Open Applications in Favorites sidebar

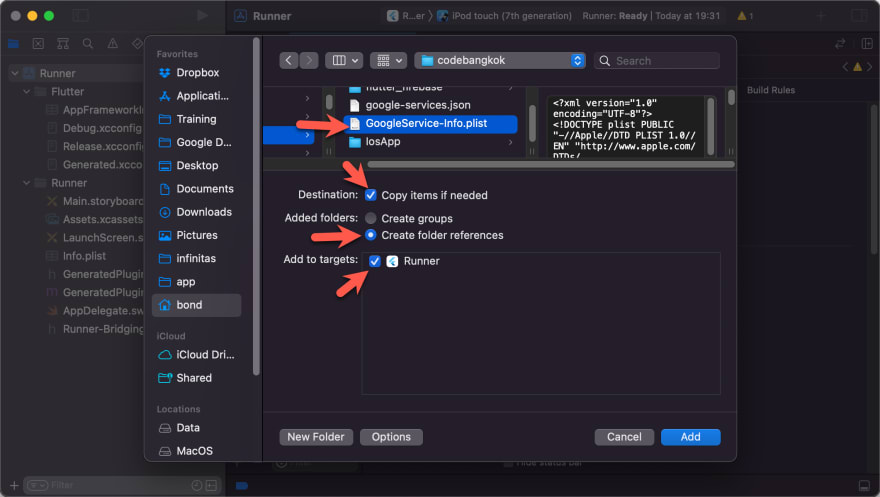pyautogui.click(x=196, y=96)
